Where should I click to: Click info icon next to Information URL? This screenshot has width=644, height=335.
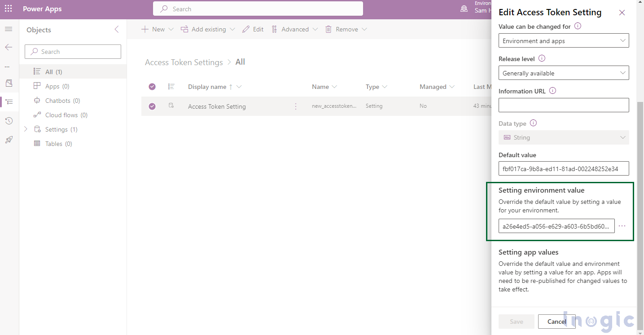coord(552,91)
